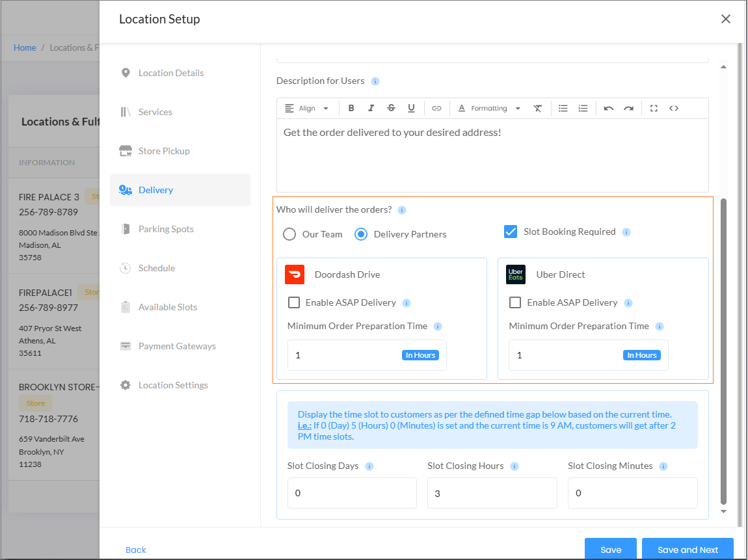Viewport: 748px width, 560px height.
Task: Click info icon for Uber Direct Minimum Order Preparation Time
Action: (660, 327)
